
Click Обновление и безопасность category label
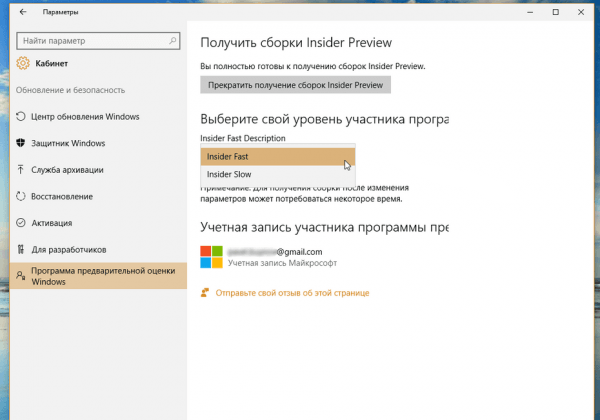point(70,90)
